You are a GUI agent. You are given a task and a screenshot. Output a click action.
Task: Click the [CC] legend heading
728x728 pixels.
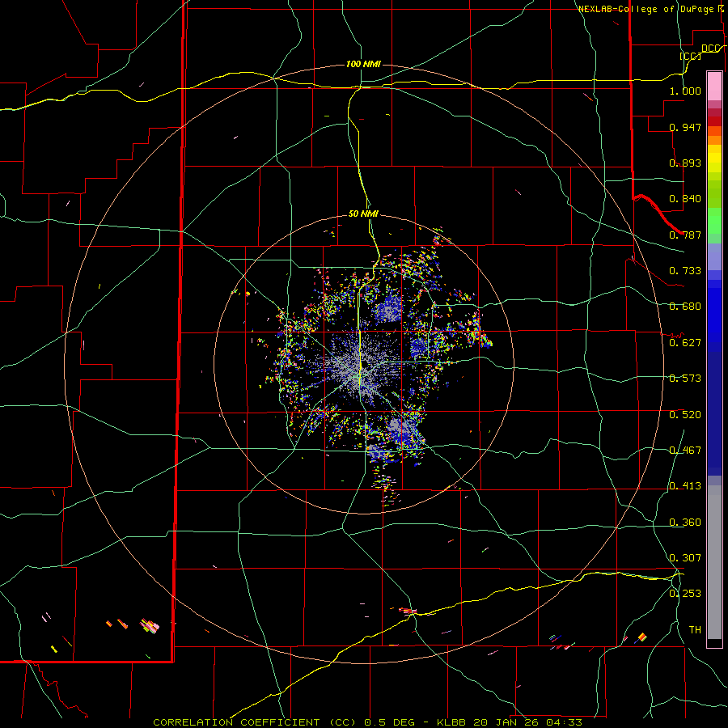click(691, 56)
